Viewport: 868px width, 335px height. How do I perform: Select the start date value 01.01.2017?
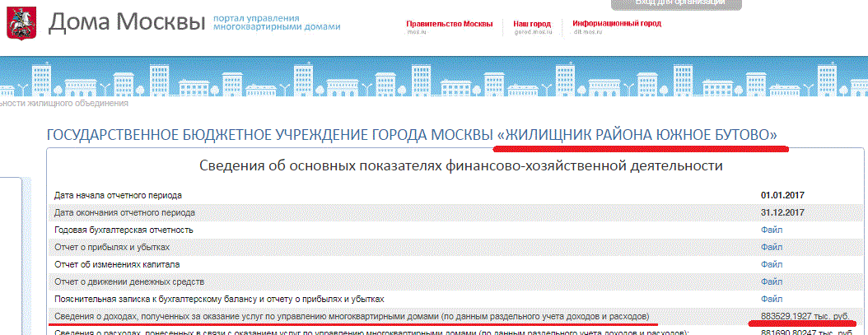pyautogui.click(x=782, y=195)
